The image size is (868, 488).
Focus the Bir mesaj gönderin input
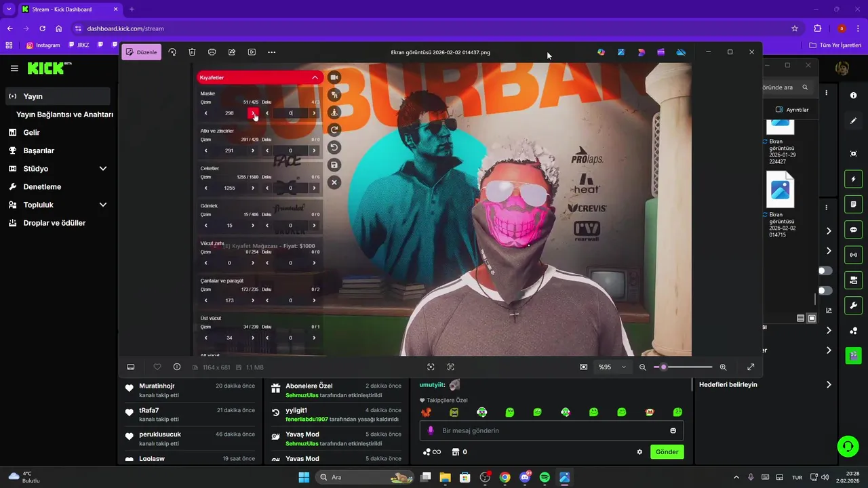coord(551,430)
